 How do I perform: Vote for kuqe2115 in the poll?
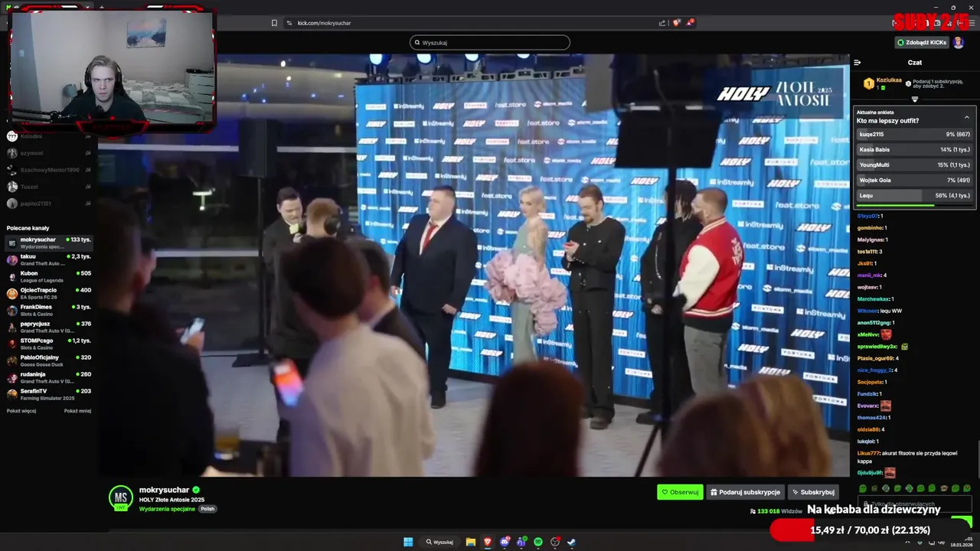coord(915,135)
